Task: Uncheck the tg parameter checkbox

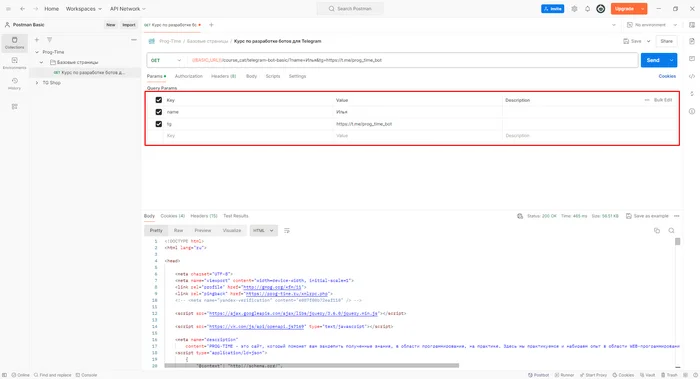Action: point(158,124)
